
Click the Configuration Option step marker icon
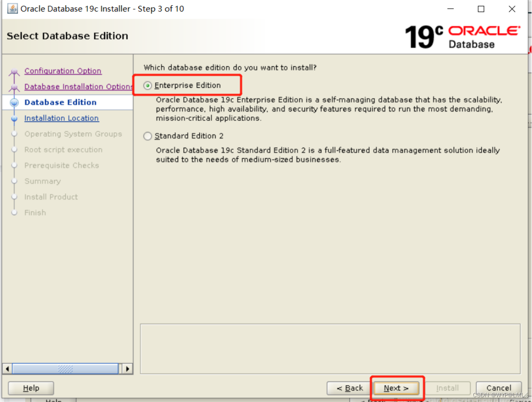[x=14, y=71]
